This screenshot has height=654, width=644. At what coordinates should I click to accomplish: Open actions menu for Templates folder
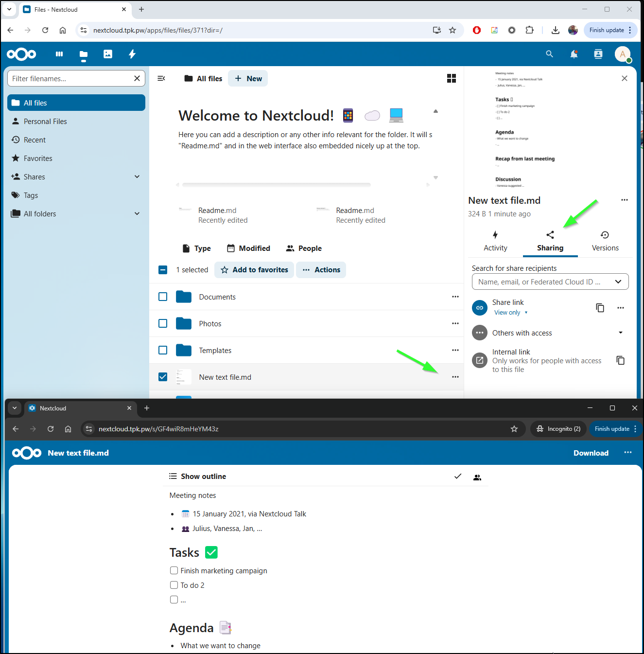[455, 350]
